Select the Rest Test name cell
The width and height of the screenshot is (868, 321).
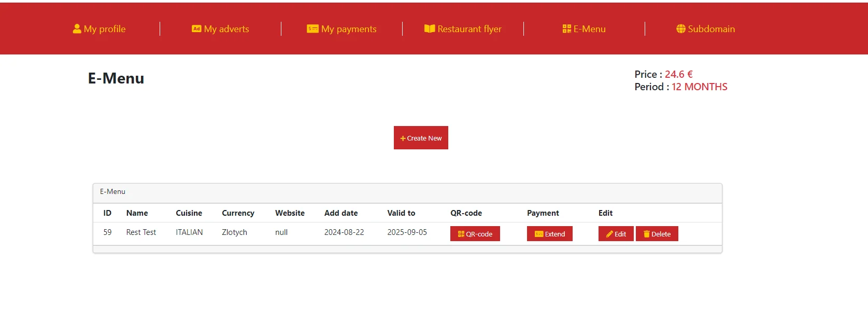(x=141, y=232)
